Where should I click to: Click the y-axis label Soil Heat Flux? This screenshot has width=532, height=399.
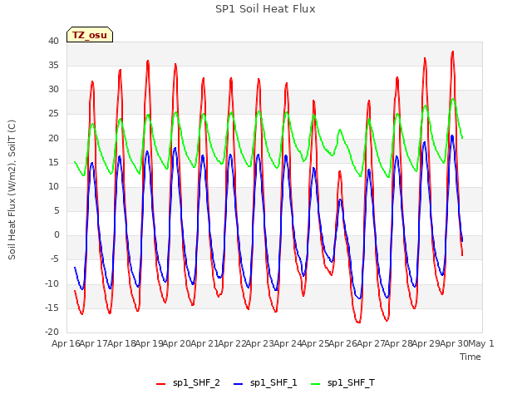click(x=12, y=190)
